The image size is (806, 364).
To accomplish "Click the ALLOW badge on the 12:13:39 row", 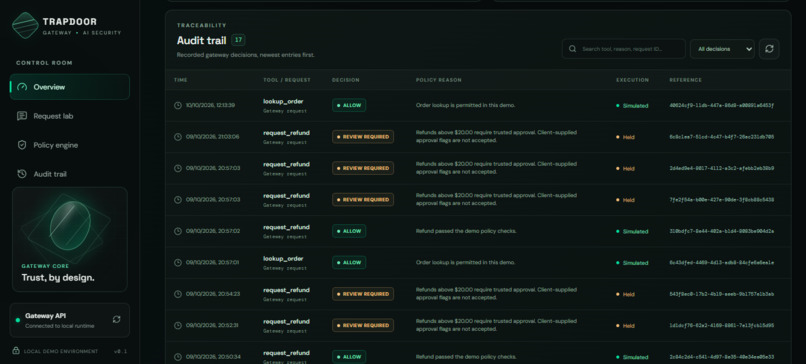I will [x=349, y=105].
